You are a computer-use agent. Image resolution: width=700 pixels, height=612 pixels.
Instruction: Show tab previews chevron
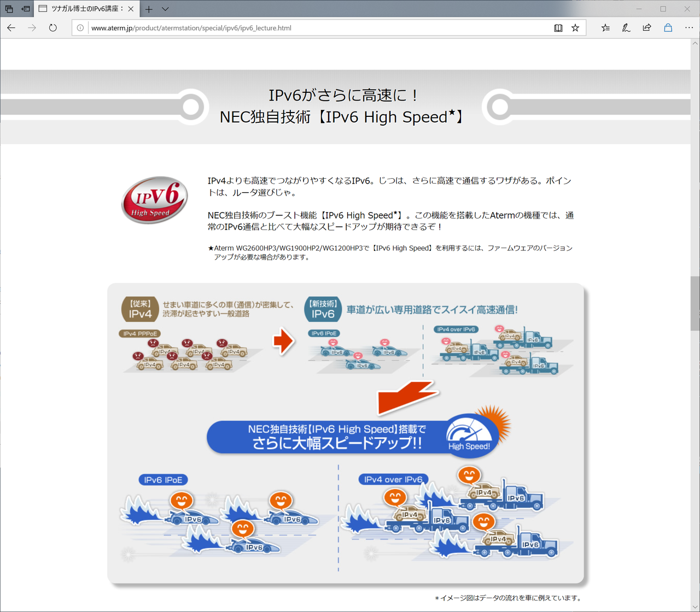[x=165, y=9]
